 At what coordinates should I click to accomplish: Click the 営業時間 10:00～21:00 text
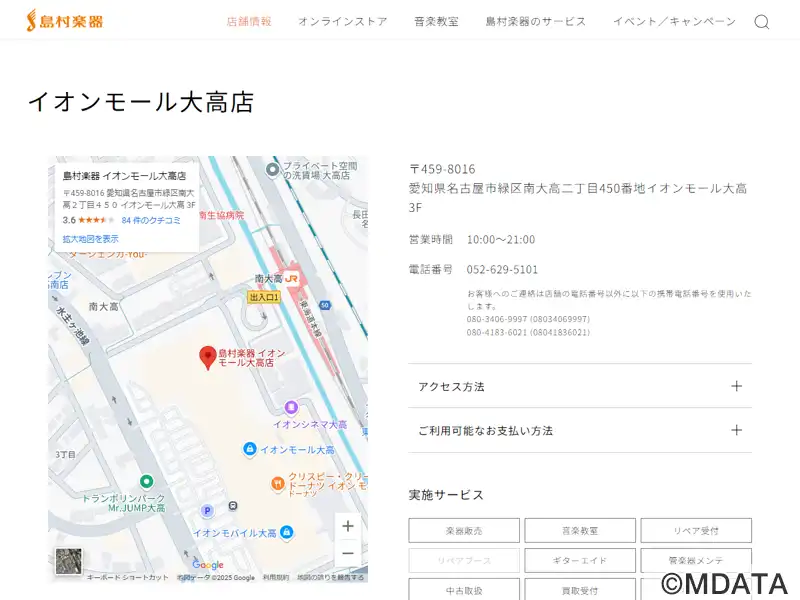(x=472, y=239)
